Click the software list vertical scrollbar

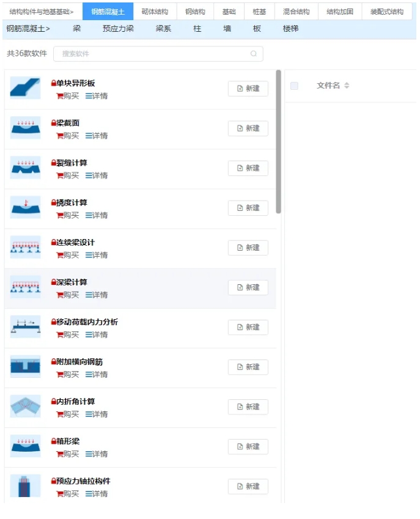pyautogui.click(x=279, y=142)
